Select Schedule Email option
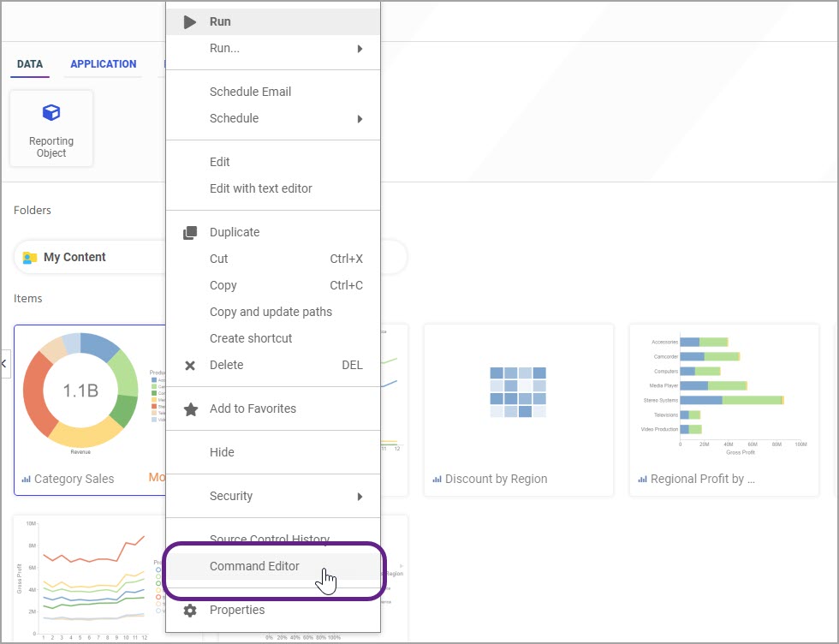This screenshot has height=644, width=839. 250,92
